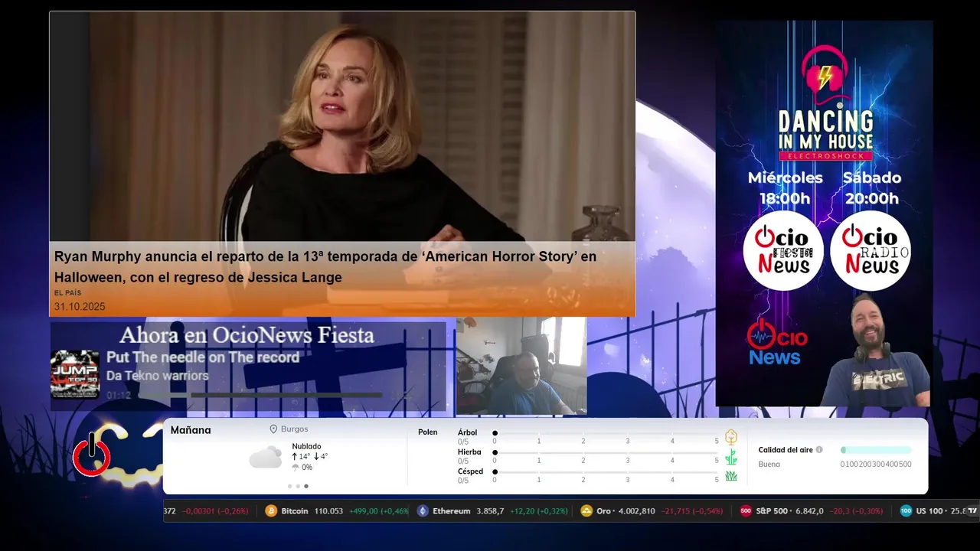This screenshot has height=551, width=980.
Task: Click the 0% rain probability value
Action: point(307,468)
